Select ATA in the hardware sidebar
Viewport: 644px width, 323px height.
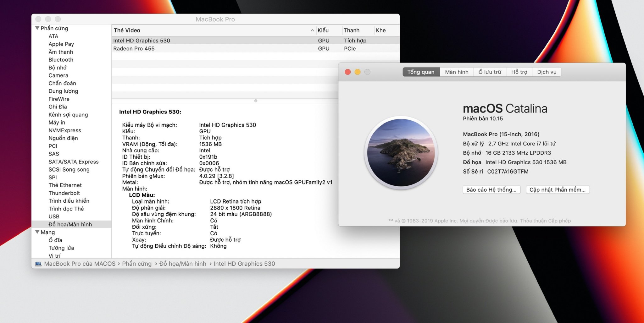coord(53,36)
